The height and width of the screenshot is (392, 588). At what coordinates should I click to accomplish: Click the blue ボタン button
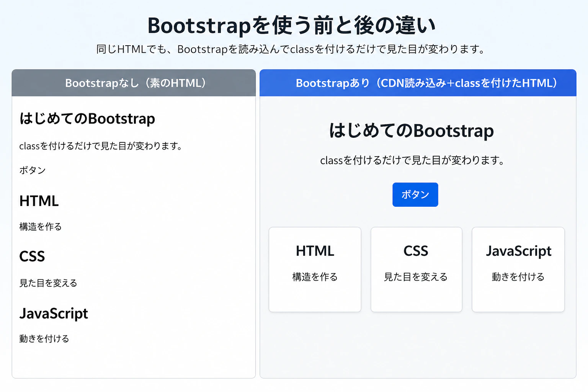coord(415,194)
